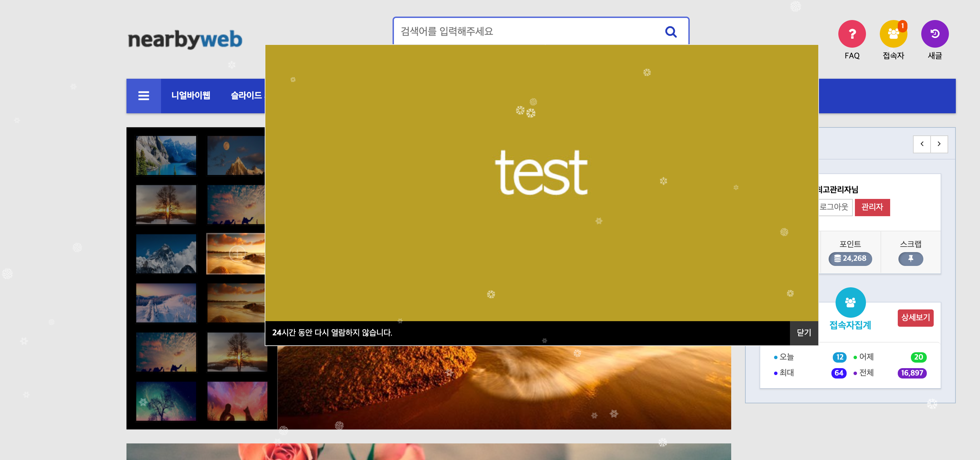Open the hamburger menu icon
The height and width of the screenshot is (460, 980).
143,96
